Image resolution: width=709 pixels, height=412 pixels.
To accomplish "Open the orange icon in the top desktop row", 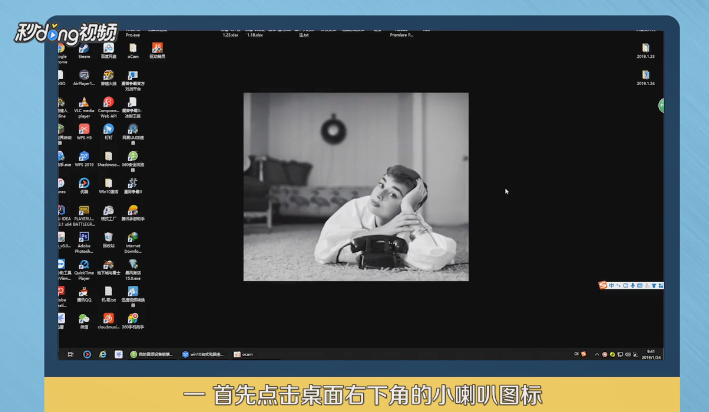I will [157, 51].
